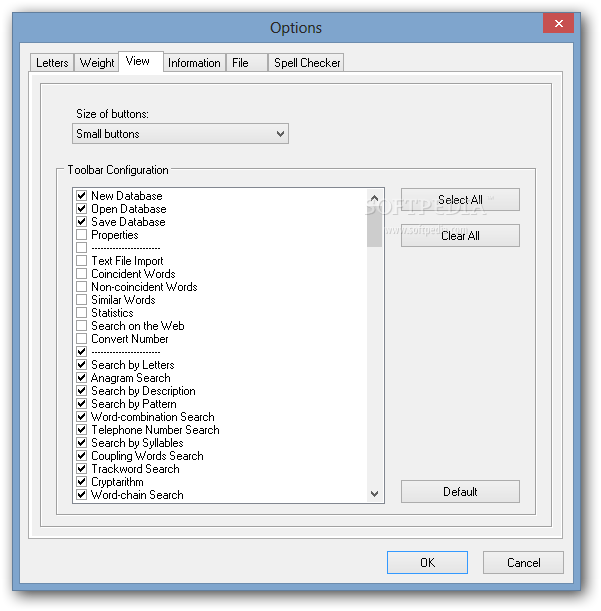Enable the Statistics checkbox

[81, 313]
